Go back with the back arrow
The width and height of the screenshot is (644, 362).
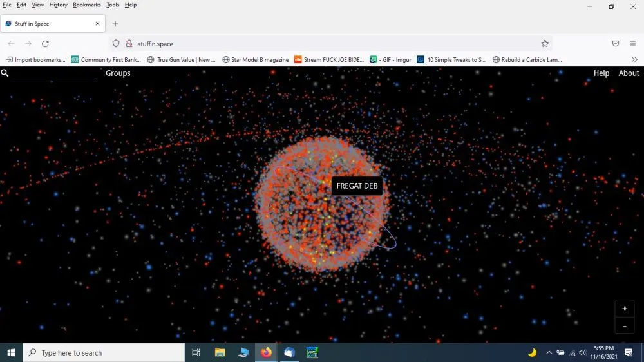click(x=11, y=44)
